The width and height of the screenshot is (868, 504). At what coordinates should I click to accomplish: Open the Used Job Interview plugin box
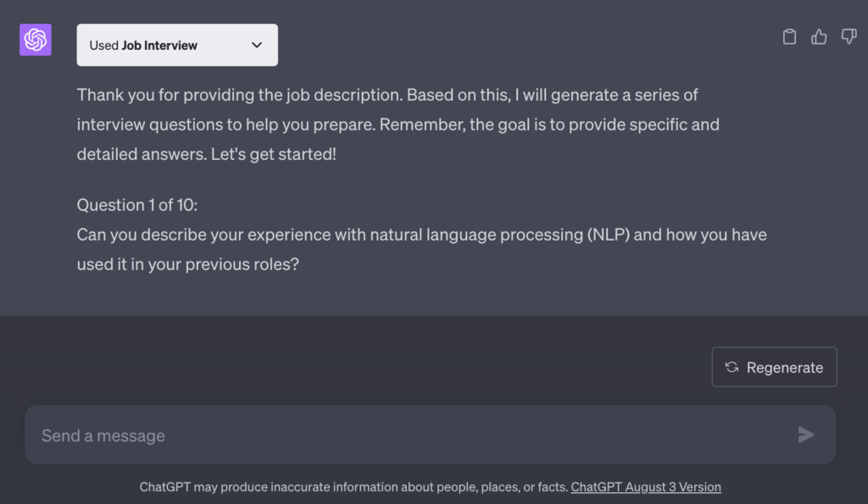pos(177,45)
